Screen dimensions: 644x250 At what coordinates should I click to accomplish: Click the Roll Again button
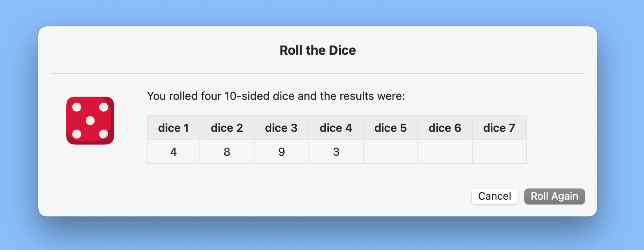pos(554,196)
